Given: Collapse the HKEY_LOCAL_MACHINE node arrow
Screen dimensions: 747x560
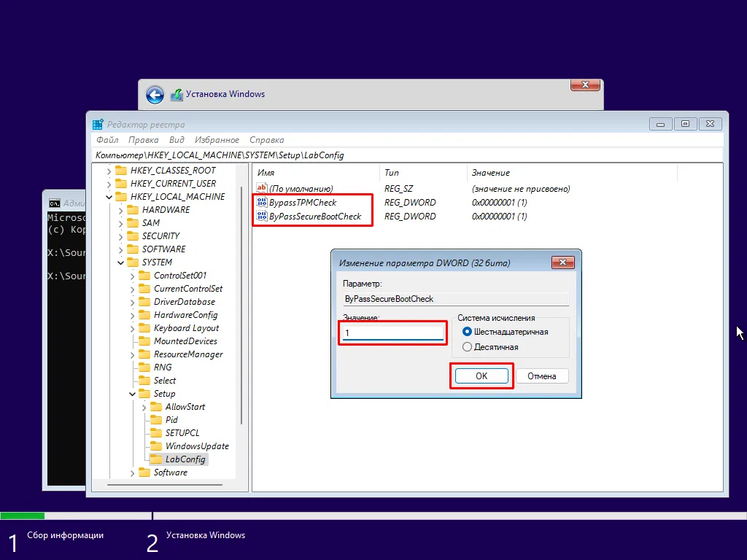Looking at the screenshot, I should pos(109,197).
